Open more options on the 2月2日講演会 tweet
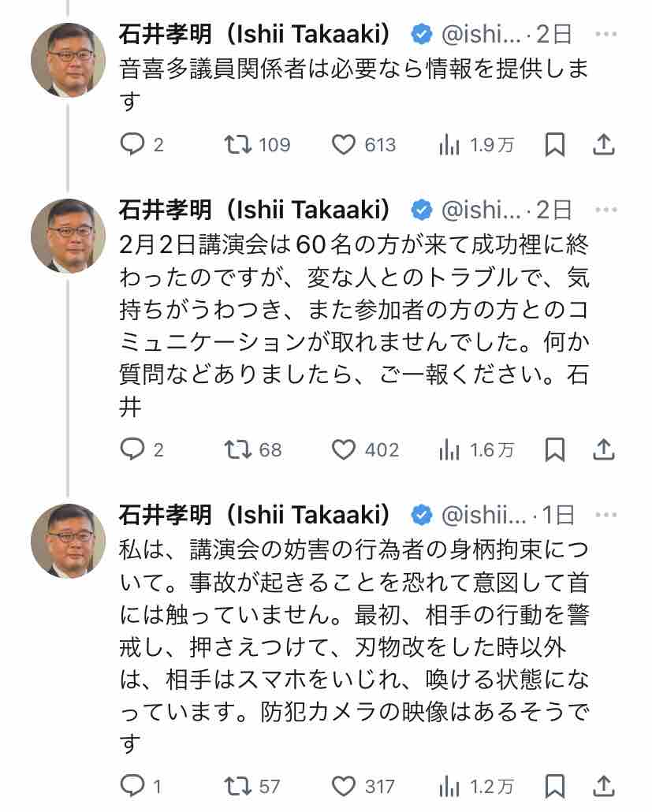Image resolution: width=652 pixels, height=812 pixels. (x=606, y=210)
